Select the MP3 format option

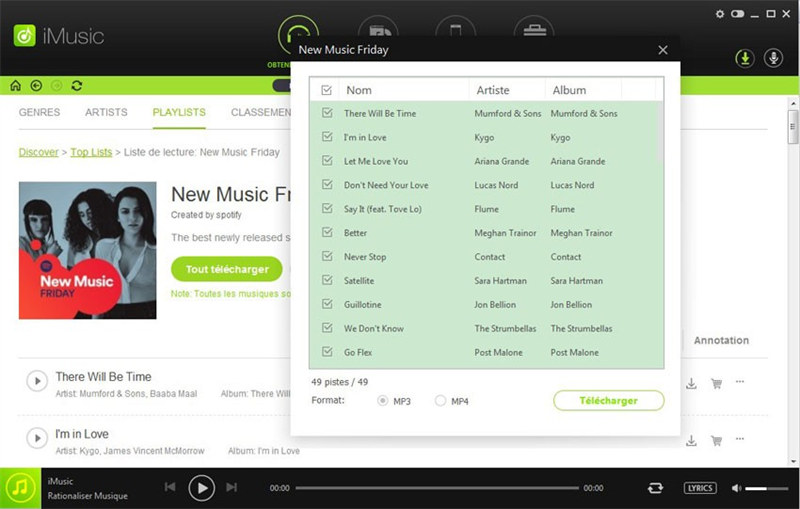point(383,401)
